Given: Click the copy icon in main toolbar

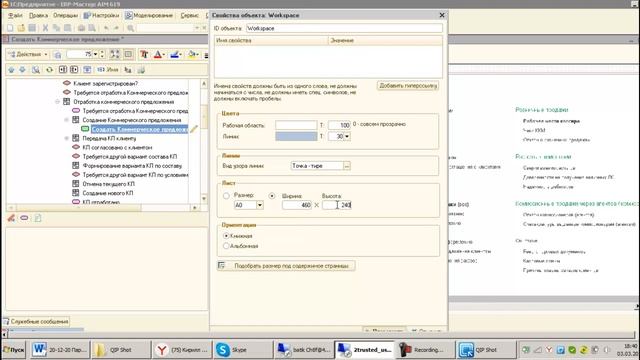Looking at the screenshot, I should [x=56, y=28].
